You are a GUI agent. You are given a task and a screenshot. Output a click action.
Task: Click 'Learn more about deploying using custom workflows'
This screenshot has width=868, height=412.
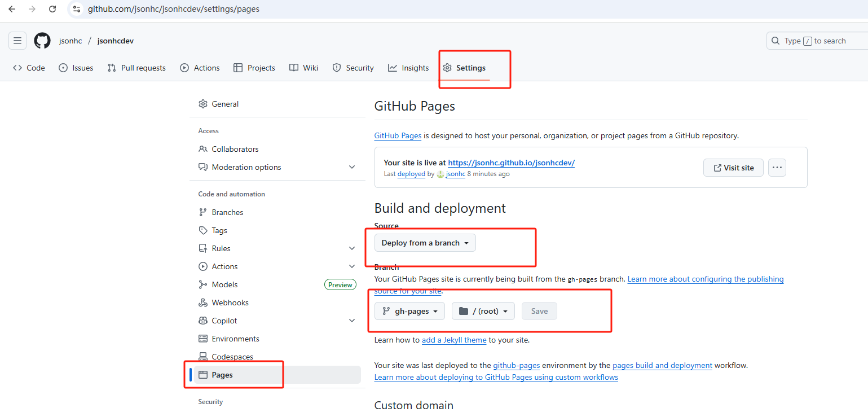[496, 377]
